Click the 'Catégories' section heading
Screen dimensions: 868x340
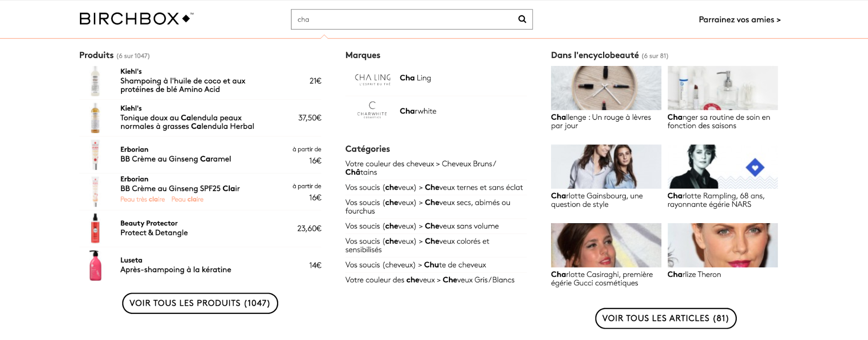[367, 149]
